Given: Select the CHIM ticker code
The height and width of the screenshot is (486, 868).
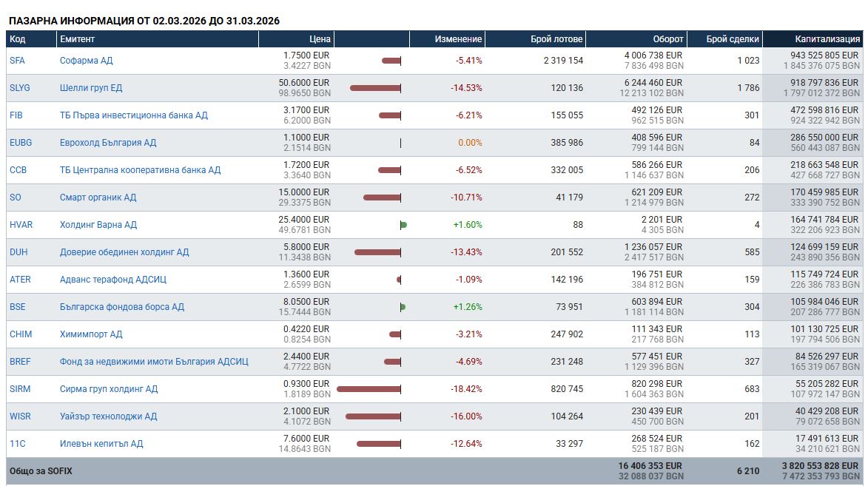Looking at the screenshot, I should click(21, 334).
